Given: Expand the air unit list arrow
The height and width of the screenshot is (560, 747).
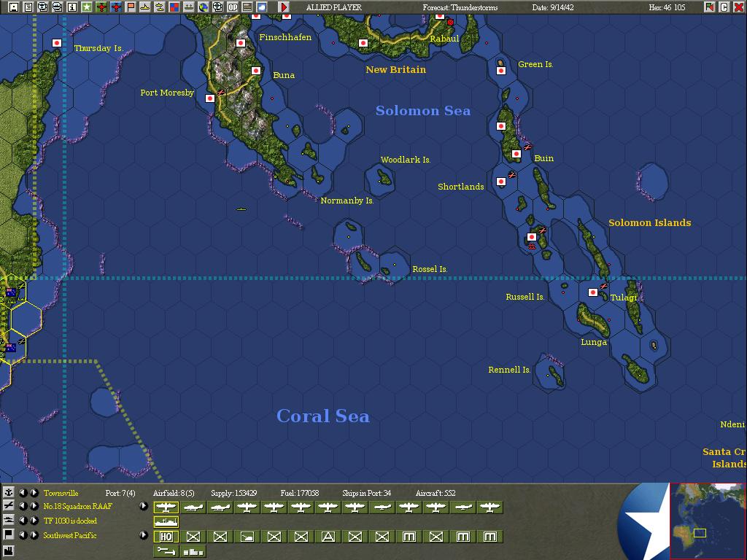Looking at the screenshot, I should [x=144, y=506].
